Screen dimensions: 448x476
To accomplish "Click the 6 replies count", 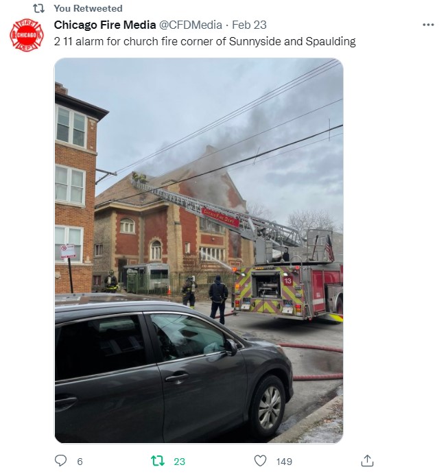I will coord(80,462).
